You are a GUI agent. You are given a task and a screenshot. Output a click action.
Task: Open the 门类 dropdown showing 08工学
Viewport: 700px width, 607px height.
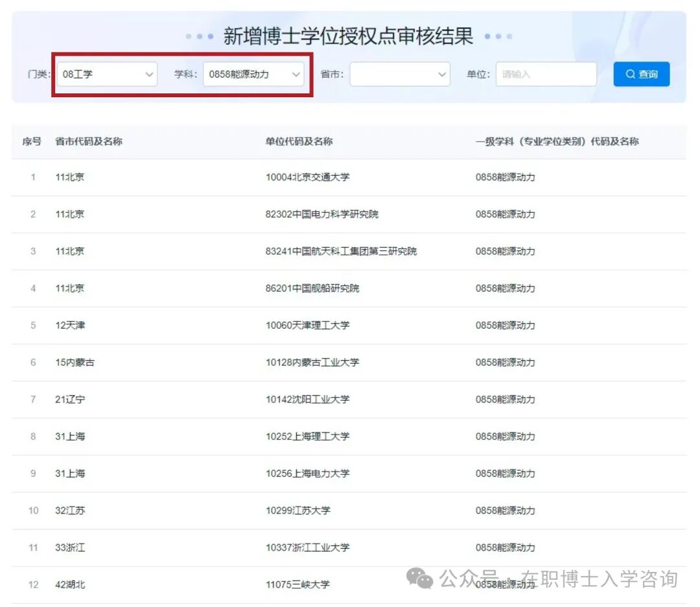(x=107, y=74)
